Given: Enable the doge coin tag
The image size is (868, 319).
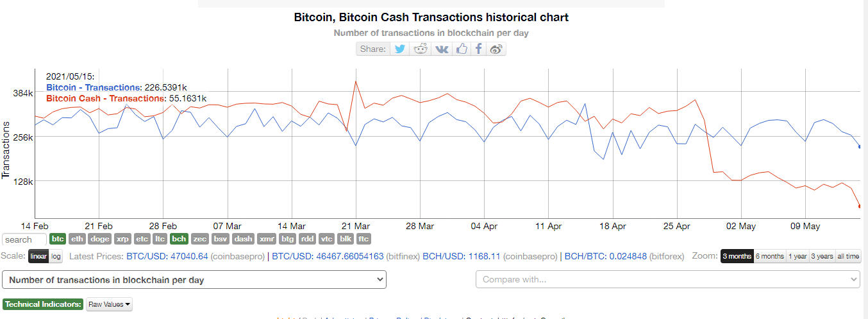Looking at the screenshot, I should pyautogui.click(x=99, y=239).
